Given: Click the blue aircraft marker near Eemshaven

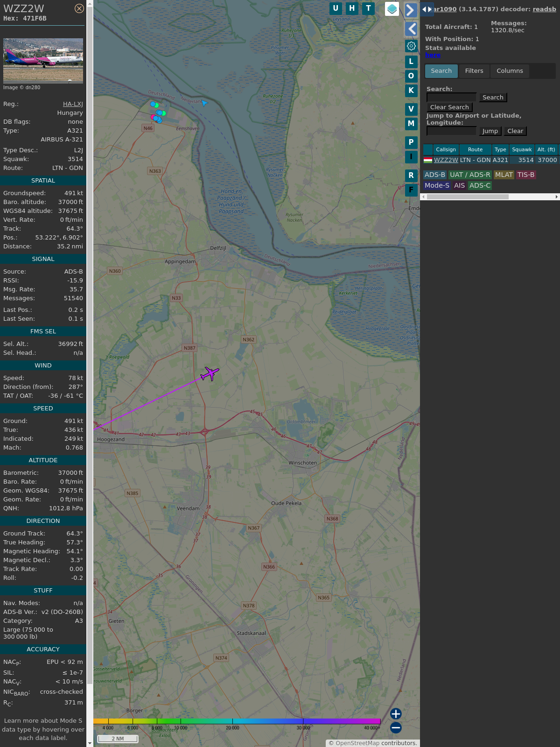Looking at the screenshot, I should 204,102.
